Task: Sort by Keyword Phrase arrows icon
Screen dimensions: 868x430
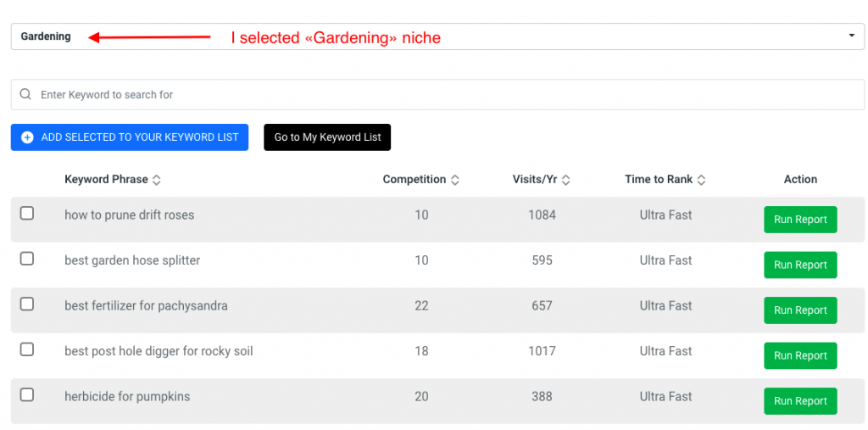Action: (157, 180)
